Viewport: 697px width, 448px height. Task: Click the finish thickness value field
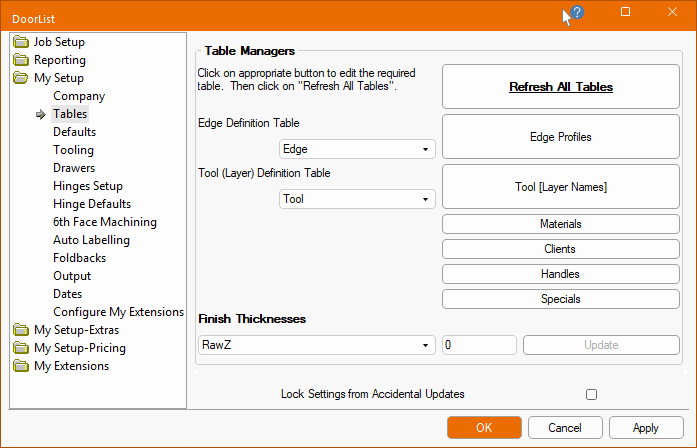click(x=479, y=345)
